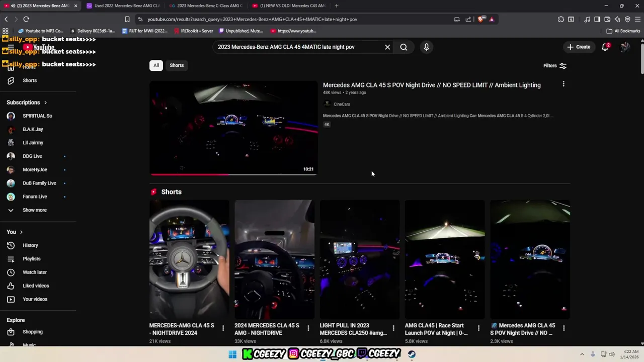Open browser main menu hamburger

click(638, 19)
